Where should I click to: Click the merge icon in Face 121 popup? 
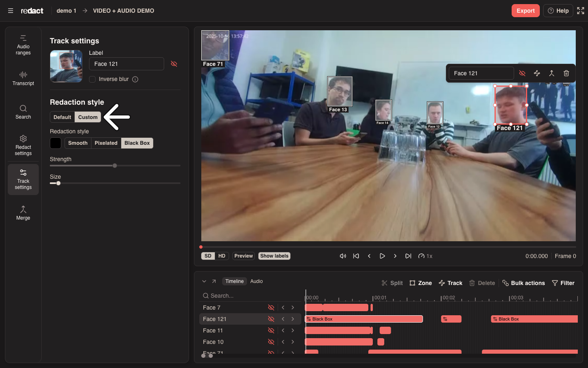tap(552, 73)
